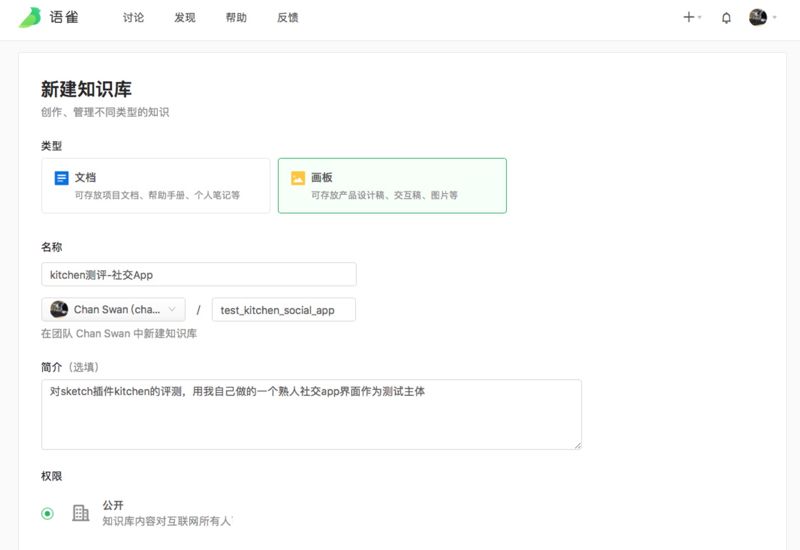
Task: Open the user avatar menu in header
Action: coord(763,17)
